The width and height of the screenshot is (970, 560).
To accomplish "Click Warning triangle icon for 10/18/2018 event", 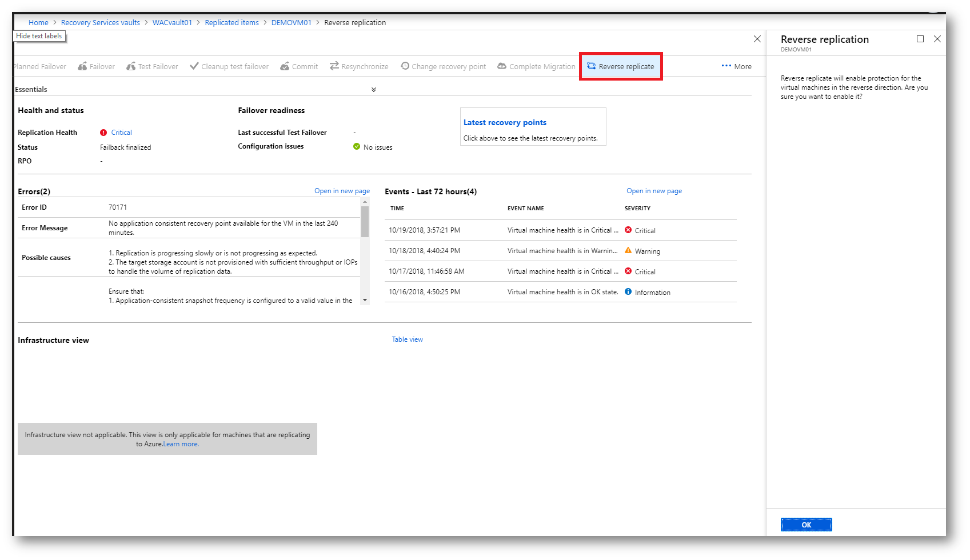I will [628, 250].
